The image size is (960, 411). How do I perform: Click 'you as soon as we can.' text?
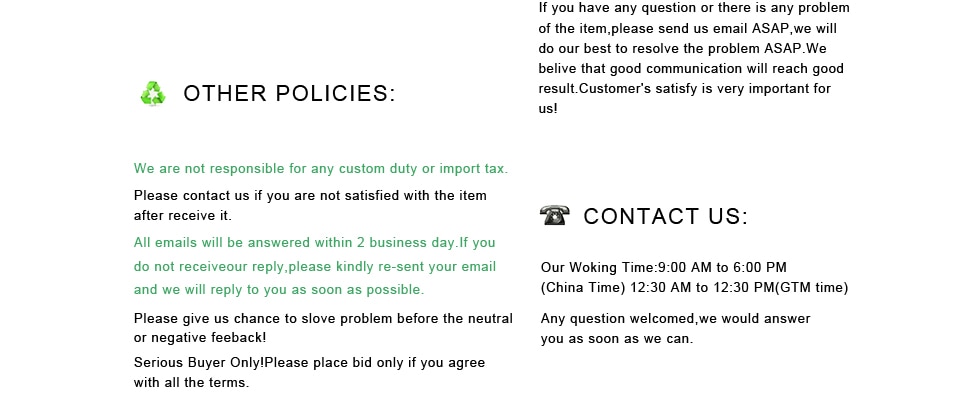(617, 339)
